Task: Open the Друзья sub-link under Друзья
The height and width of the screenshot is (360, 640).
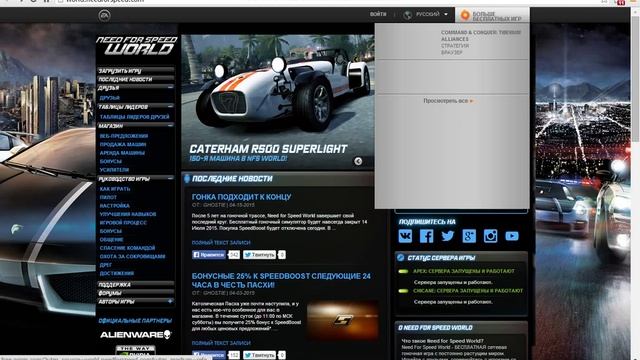Action: pos(109,98)
